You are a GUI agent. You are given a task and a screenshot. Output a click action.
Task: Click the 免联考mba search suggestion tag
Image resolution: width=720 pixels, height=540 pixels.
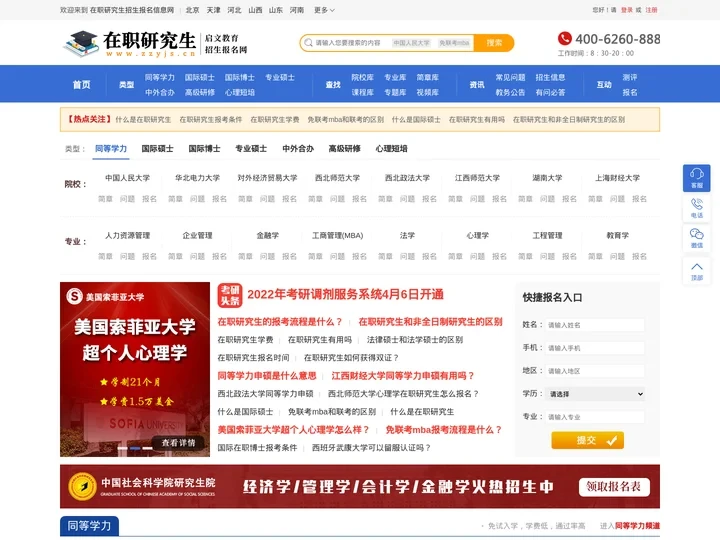click(454, 43)
